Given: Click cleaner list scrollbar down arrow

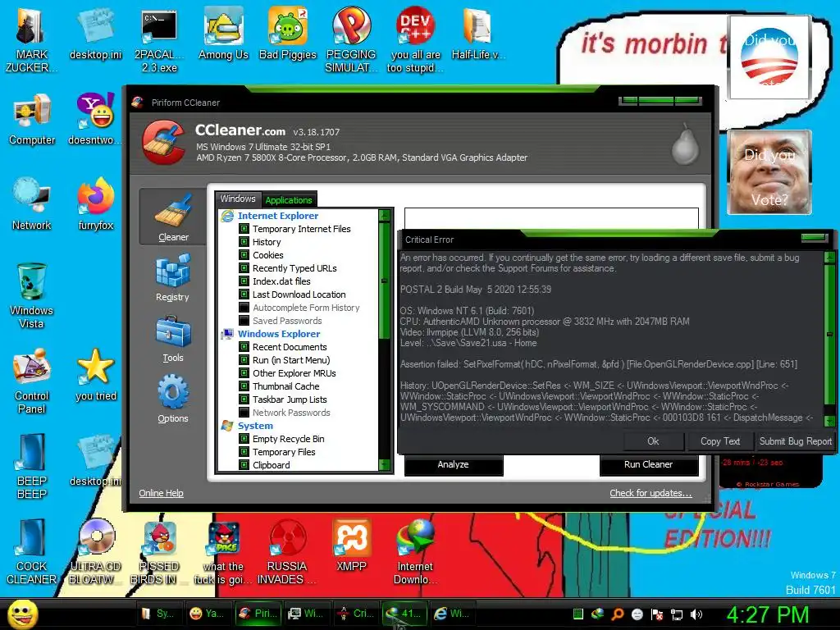Looking at the screenshot, I should click(x=384, y=464).
